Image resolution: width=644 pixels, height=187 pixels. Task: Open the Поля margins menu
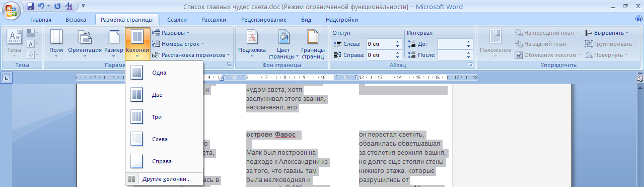click(x=56, y=44)
